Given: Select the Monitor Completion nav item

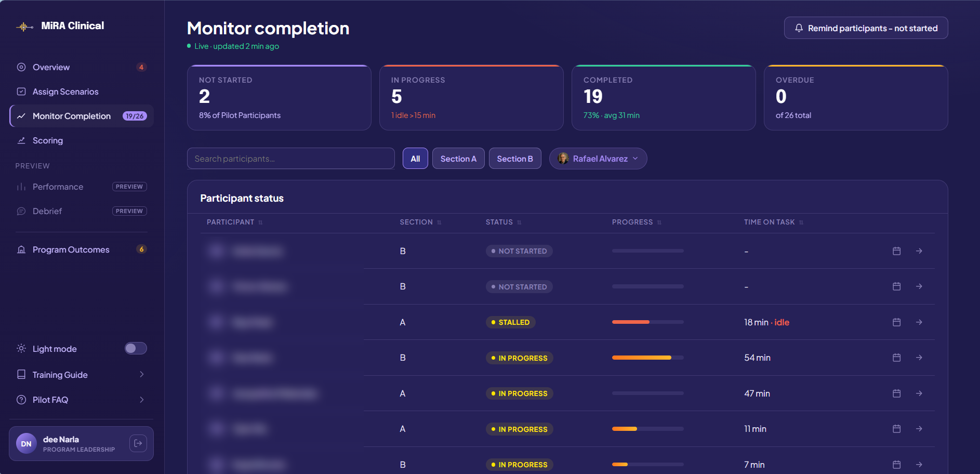Looking at the screenshot, I should click(x=82, y=116).
